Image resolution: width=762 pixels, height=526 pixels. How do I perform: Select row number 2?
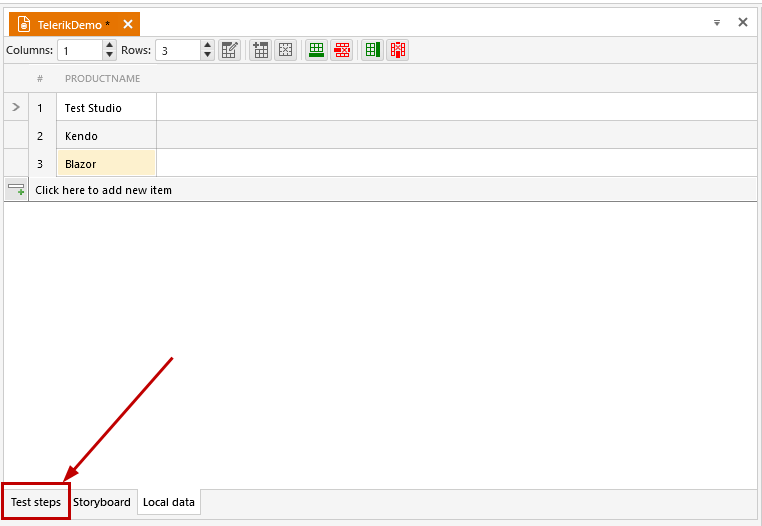(40, 136)
